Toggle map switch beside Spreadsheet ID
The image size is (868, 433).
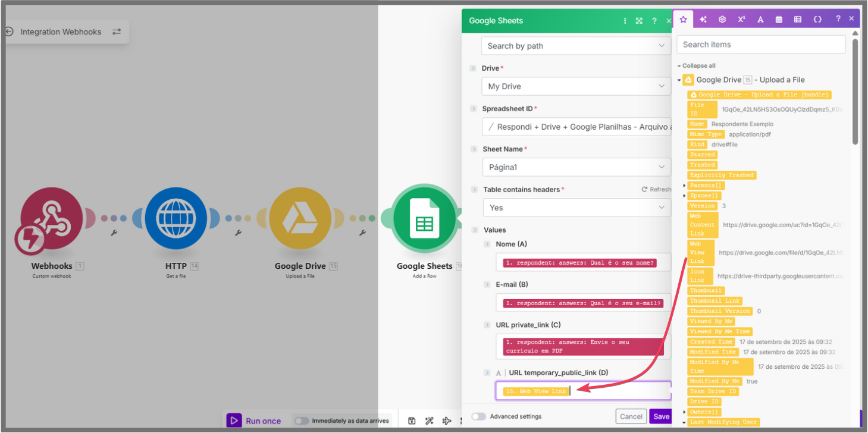click(474, 109)
